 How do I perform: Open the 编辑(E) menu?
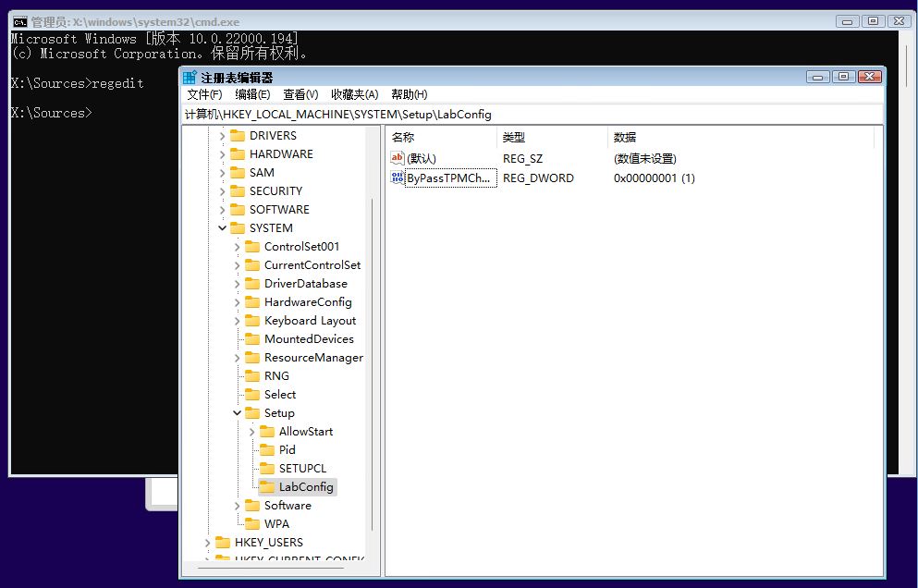[x=252, y=94]
